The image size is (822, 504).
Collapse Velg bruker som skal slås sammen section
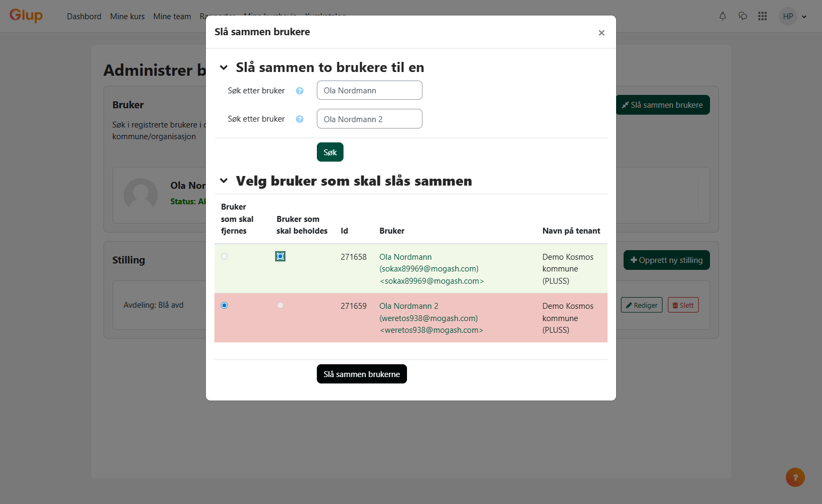224,181
